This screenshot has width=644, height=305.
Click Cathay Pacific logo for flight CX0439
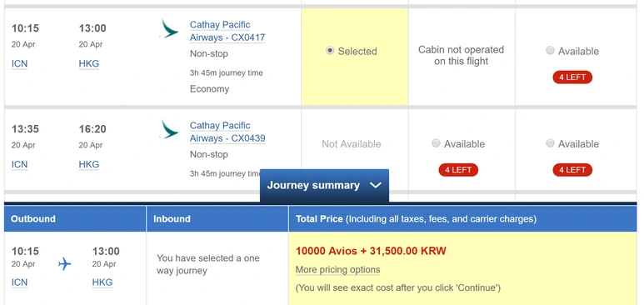click(170, 129)
